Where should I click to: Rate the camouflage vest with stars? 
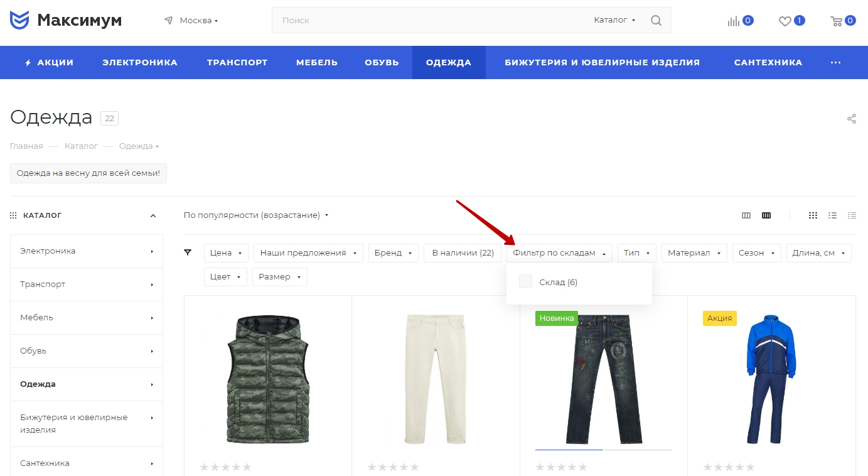coord(225,467)
